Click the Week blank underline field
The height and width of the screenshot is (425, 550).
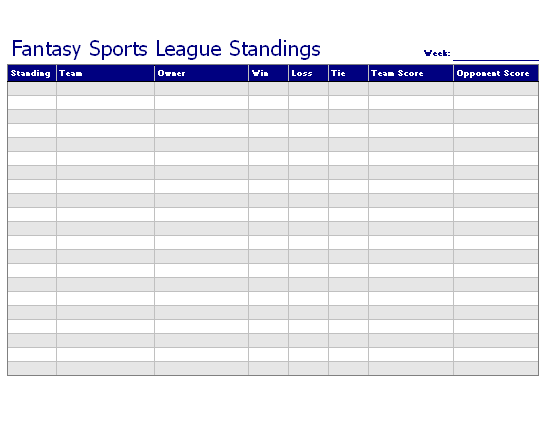click(x=496, y=54)
